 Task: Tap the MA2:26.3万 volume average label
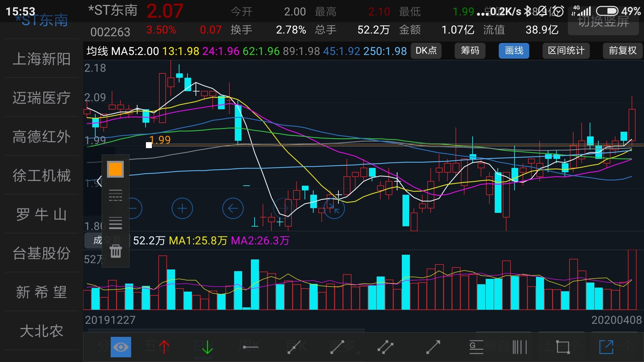(x=260, y=240)
